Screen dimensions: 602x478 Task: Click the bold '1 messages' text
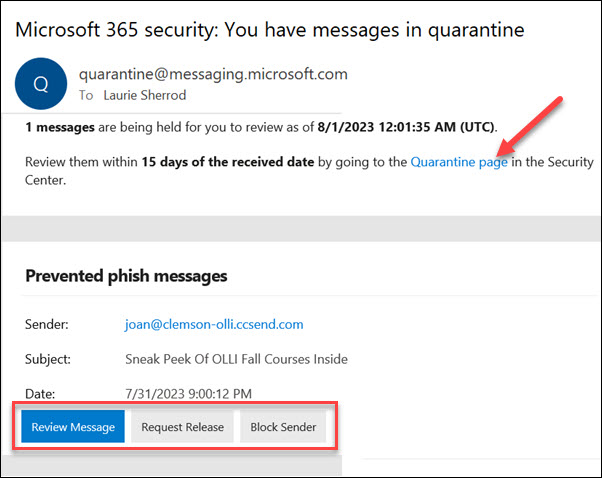[x=60, y=127]
